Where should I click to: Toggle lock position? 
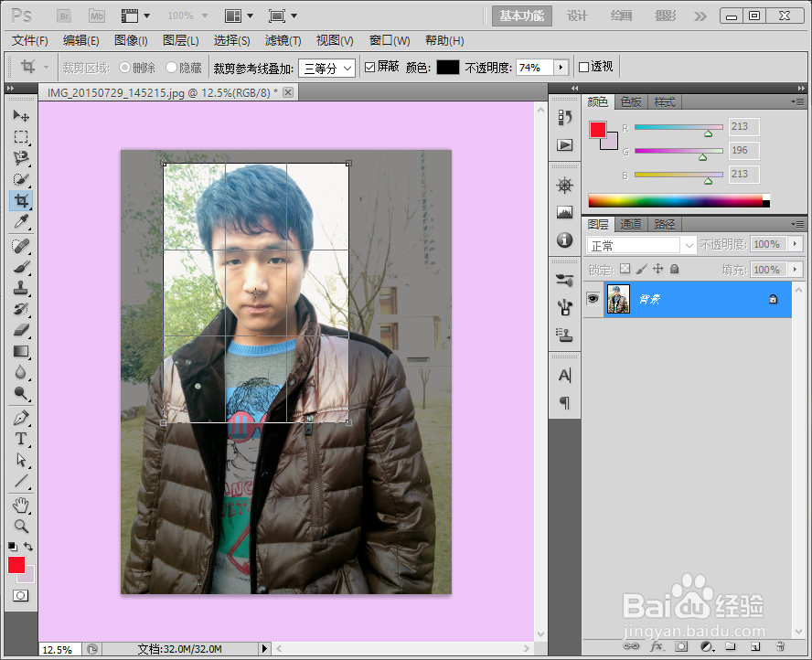coord(657,269)
